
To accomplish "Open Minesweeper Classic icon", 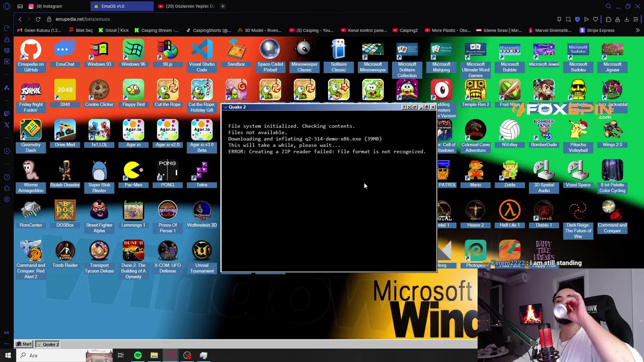I will [x=304, y=56].
